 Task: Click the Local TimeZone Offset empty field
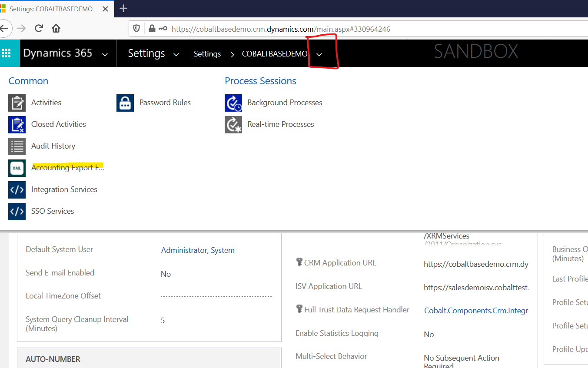pos(216,296)
